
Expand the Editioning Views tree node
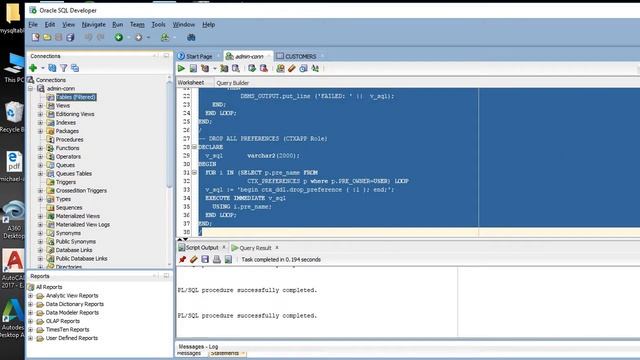pos(40,114)
